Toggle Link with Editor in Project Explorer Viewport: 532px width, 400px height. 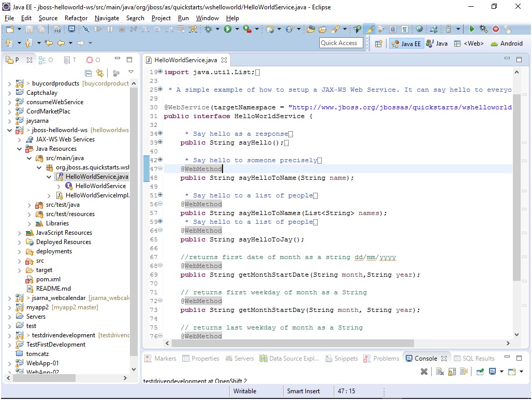99,73
